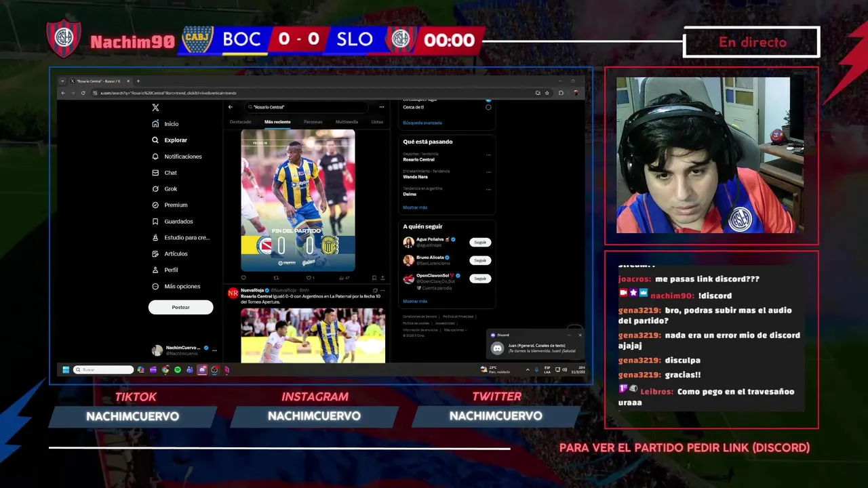This screenshot has height=488, width=868.
Task: Click Mostrar más under A quién seguir
Action: pyautogui.click(x=415, y=301)
